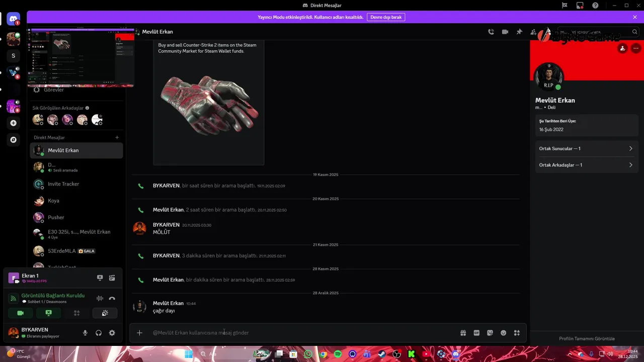Expand Ortak Sunucular section
The height and width of the screenshot is (362, 644).
[587, 149]
